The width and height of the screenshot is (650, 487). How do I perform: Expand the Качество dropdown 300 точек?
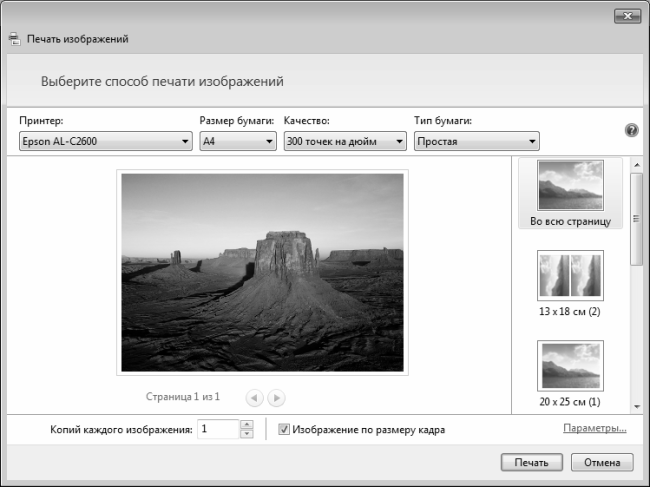pyautogui.click(x=345, y=141)
